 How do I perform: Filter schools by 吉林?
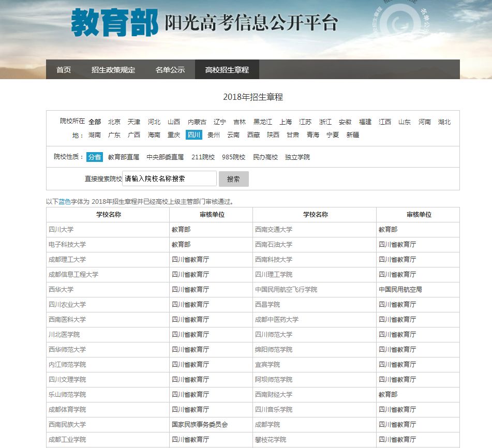[240, 122]
